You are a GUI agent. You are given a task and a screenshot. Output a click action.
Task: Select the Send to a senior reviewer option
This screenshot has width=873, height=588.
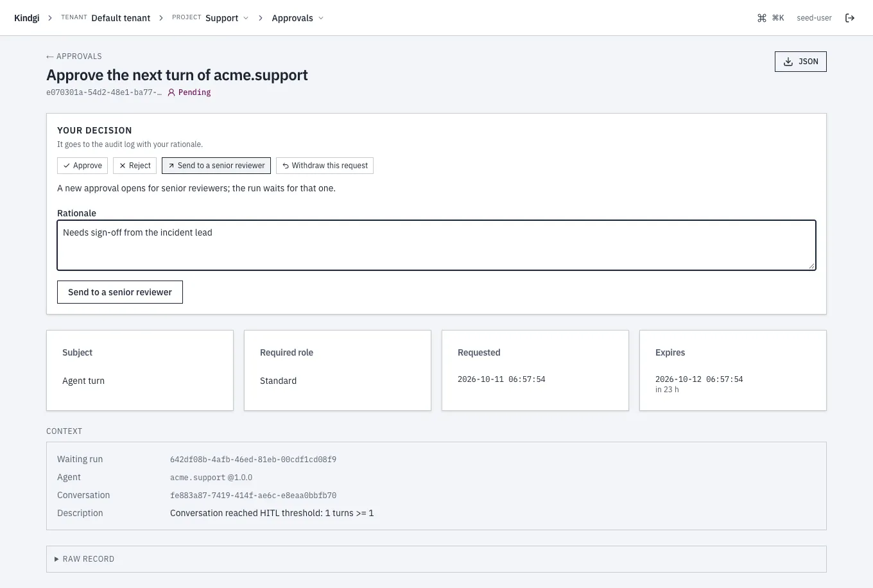pyautogui.click(x=216, y=166)
